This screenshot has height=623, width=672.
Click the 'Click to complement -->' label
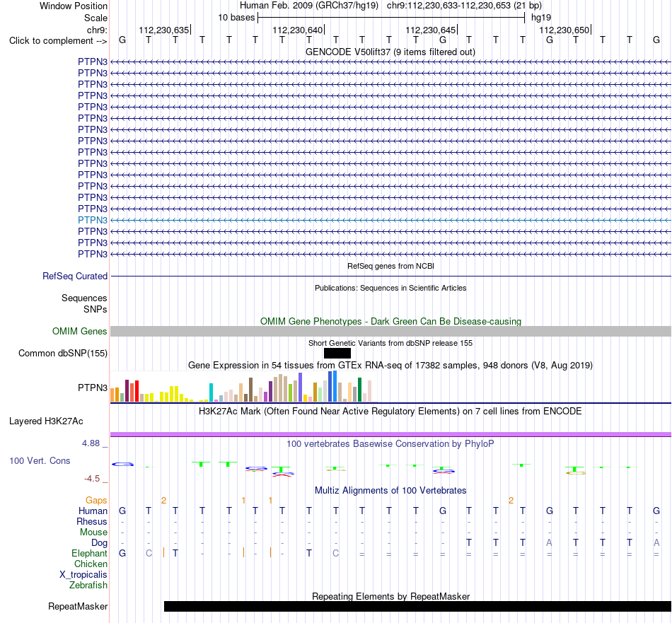pyautogui.click(x=58, y=41)
